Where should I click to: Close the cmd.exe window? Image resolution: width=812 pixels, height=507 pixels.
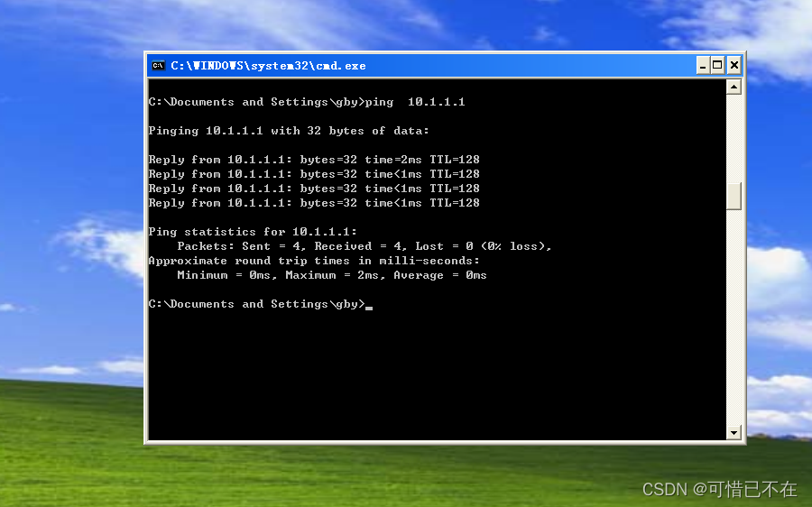click(734, 65)
